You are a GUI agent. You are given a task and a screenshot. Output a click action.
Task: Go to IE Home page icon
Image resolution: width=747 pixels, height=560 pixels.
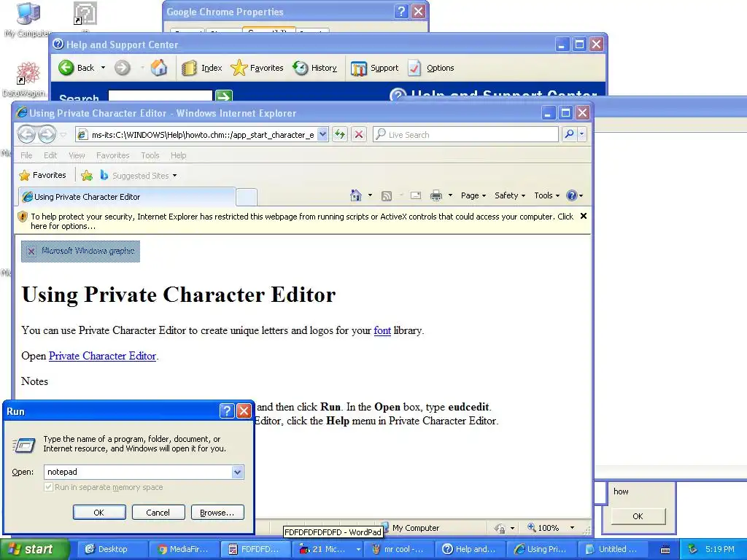coord(356,195)
